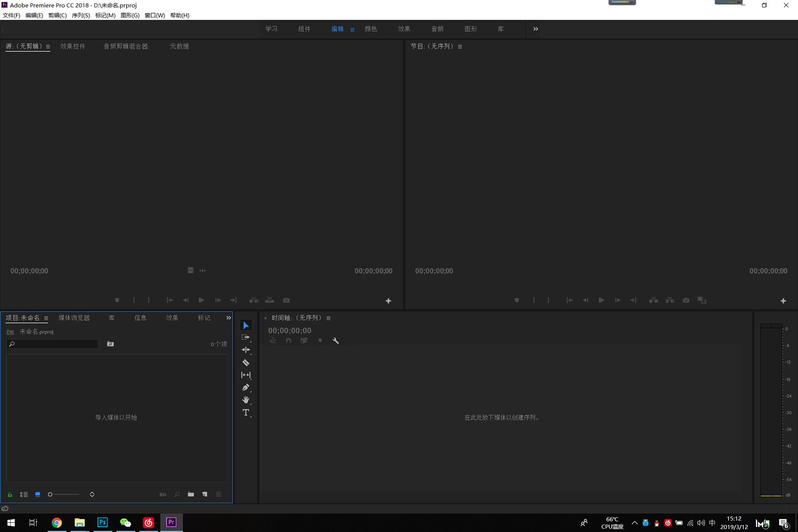
Task: Click the camera export frame icon
Action: (287, 300)
